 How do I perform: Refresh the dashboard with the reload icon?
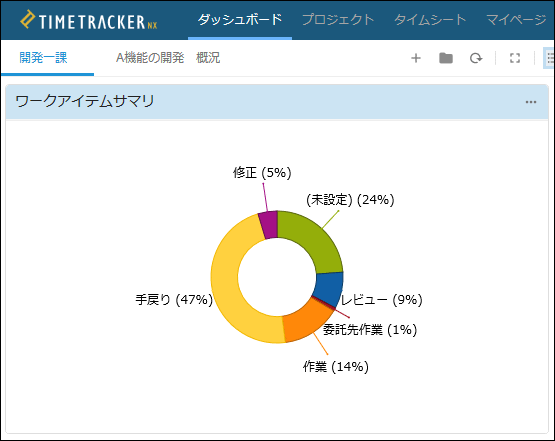pos(476,58)
